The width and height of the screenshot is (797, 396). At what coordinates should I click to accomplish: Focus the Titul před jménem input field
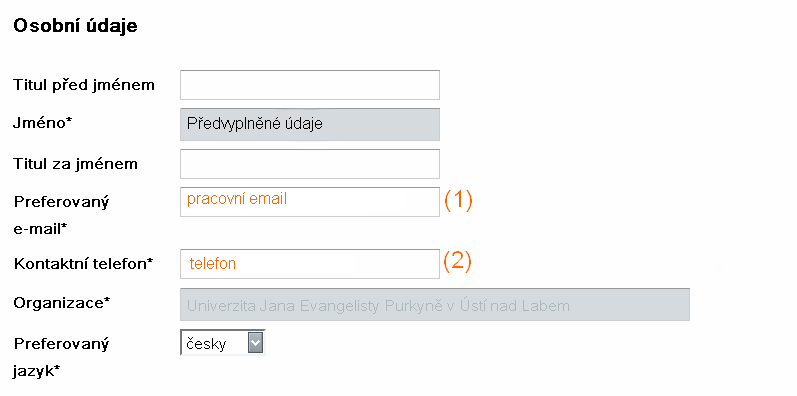pyautogui.click(x=310, y=85)
